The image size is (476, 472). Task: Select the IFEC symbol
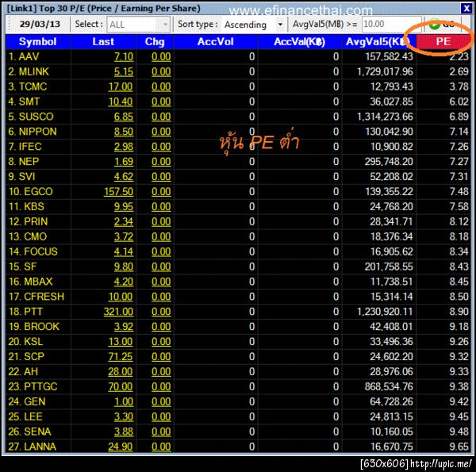click(x=30, y=147)
